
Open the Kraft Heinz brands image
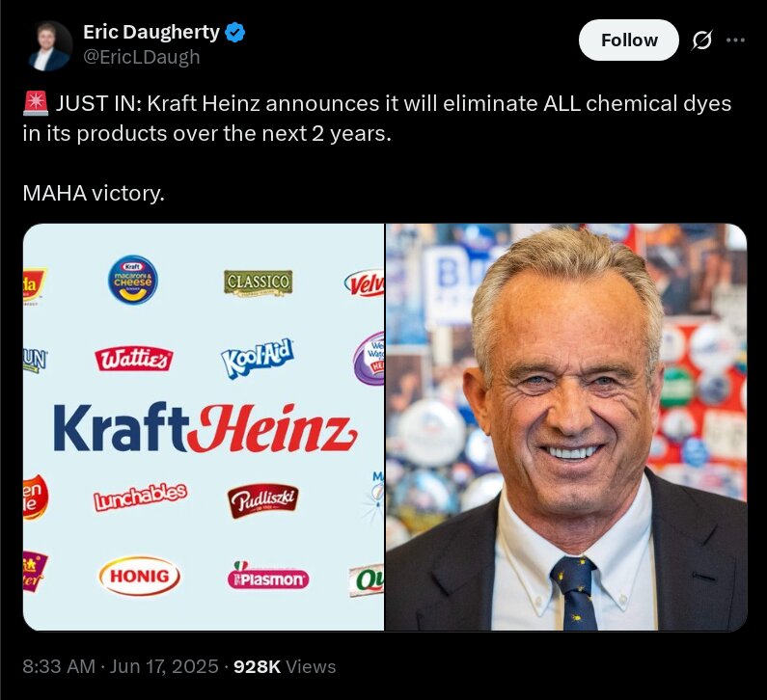203,427
